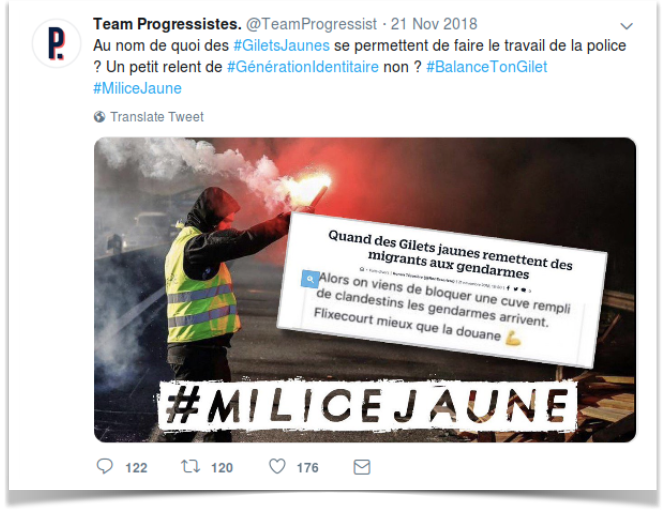
Task: View the 176 likes count
Action: [x=308, y=468]
